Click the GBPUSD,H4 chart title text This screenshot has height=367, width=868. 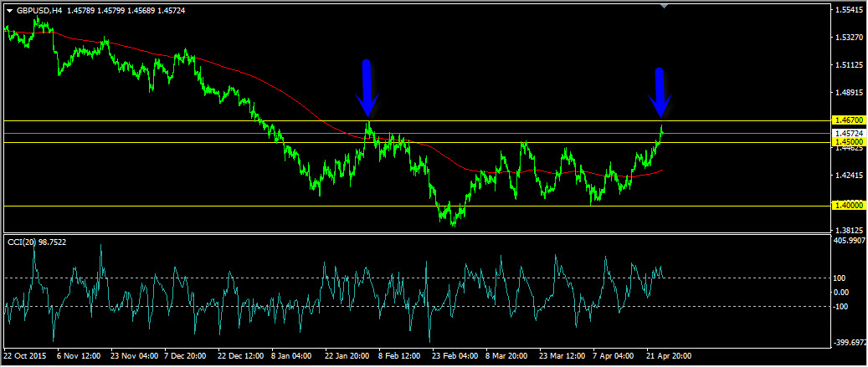click(39, 11)
